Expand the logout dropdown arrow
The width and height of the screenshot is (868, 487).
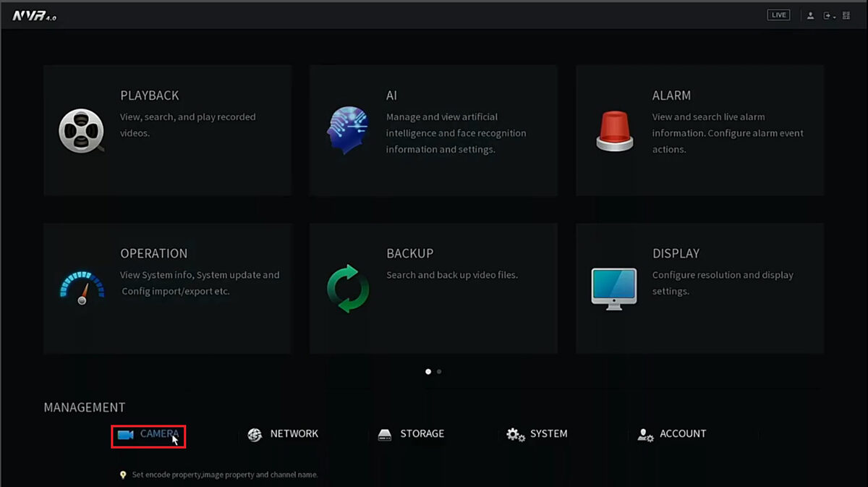(835, 17)
